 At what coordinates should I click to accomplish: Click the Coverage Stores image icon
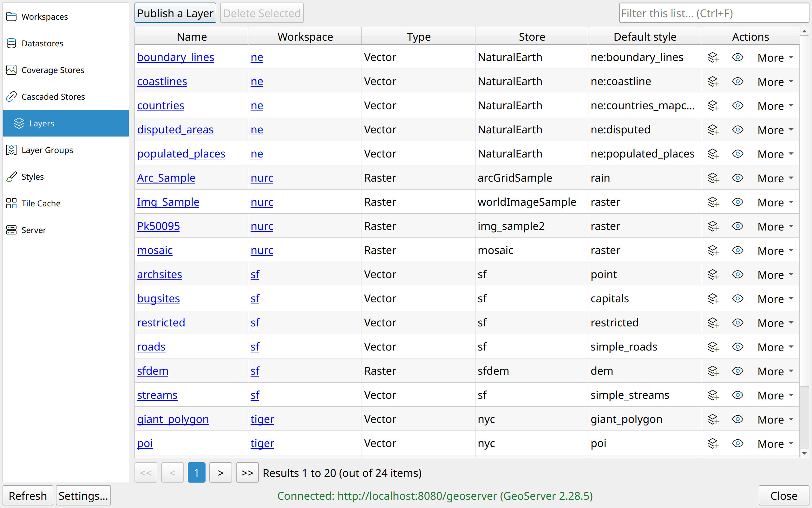[11, 70]
